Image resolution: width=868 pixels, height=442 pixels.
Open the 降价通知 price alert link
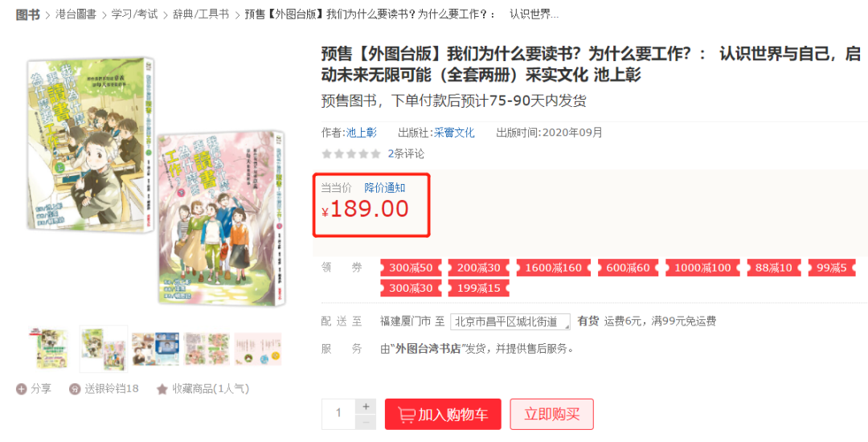pyautogui.click(x=385, y=187)
